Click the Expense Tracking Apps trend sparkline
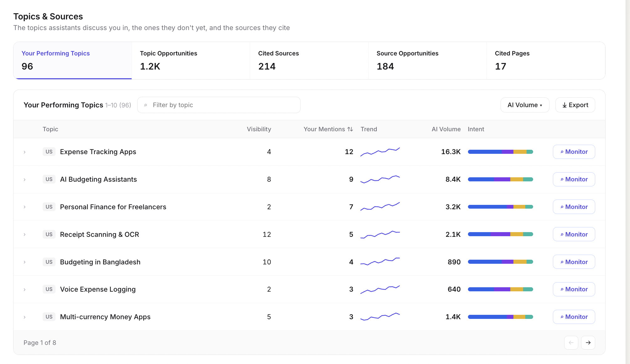 coord(380,152)
